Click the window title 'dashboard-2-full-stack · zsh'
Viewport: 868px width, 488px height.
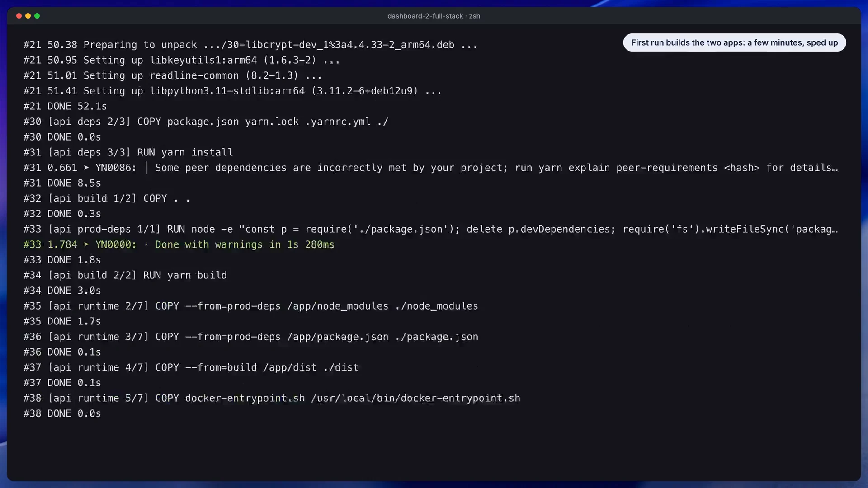(434, 16)
